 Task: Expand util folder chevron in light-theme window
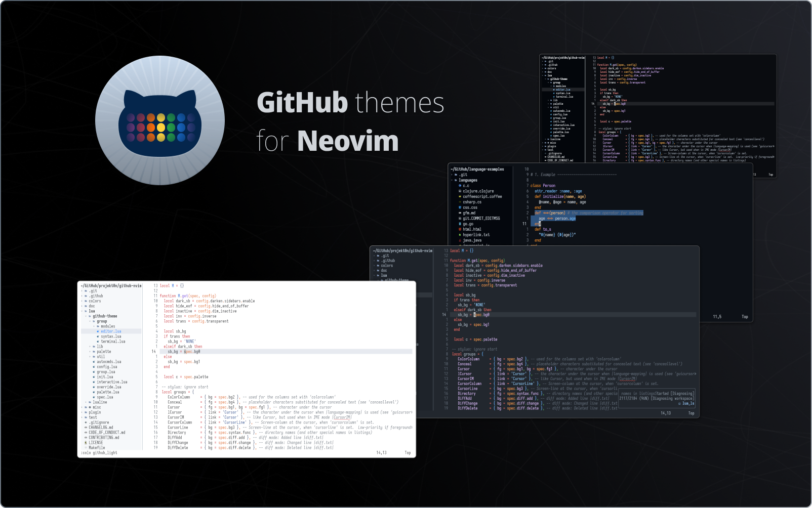90,357
